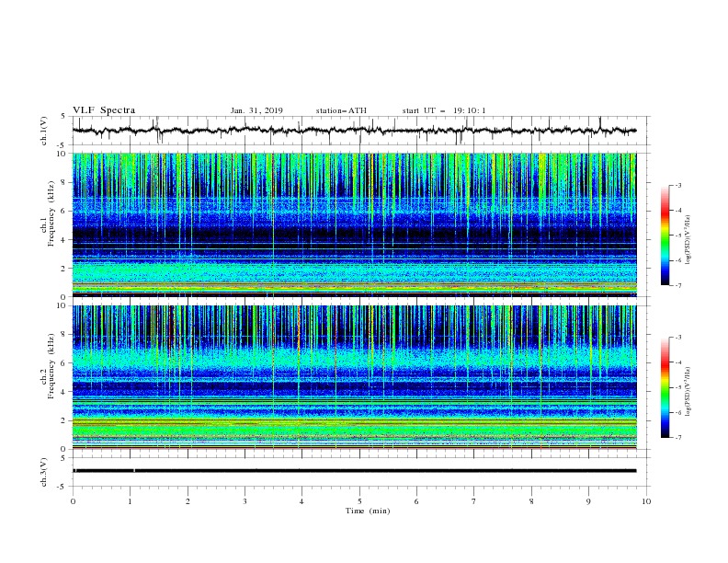
Task: Click the upper colorbar label 'log(PSD)(V²/Hz)'
Action: [688, 240]
